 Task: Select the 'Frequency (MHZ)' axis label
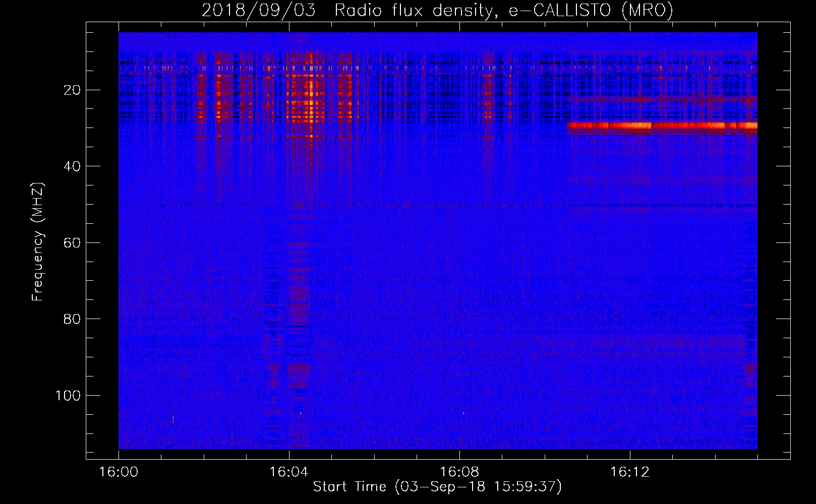click(38, 242)
